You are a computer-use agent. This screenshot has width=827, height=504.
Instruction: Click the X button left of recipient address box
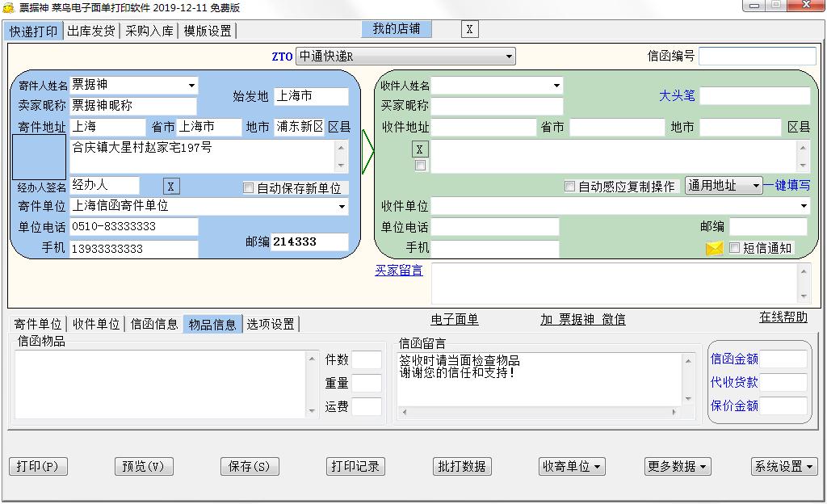click(419, 149)
